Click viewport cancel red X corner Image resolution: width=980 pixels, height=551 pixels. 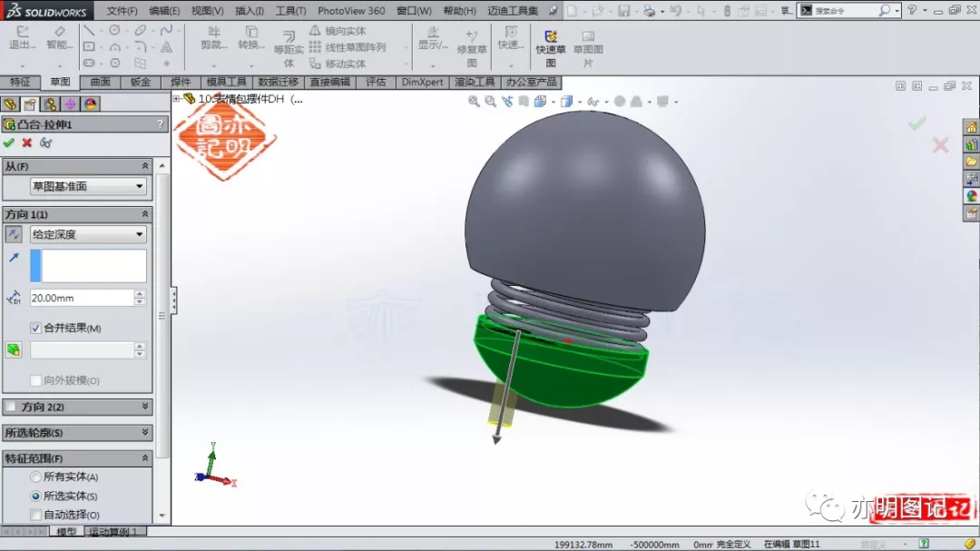[x=940, y=145]
